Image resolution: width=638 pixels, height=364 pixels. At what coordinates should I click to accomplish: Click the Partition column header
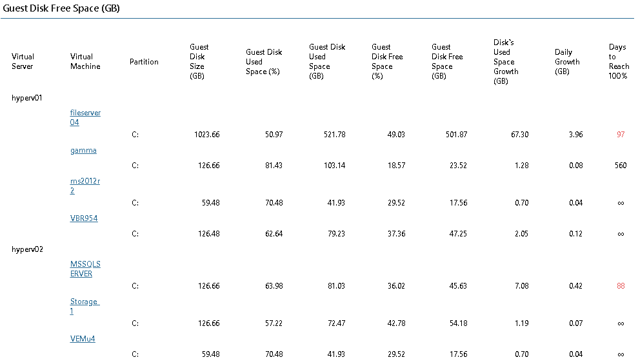click(144, 62)
